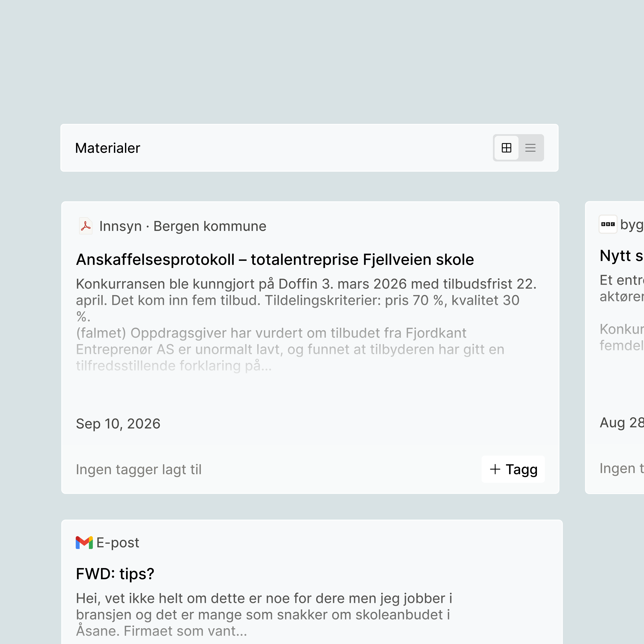Image resolution: width=644 pixels, height=644 pixels.
Task: Open the card with the Nytt s title
Action: coord(622,256)
